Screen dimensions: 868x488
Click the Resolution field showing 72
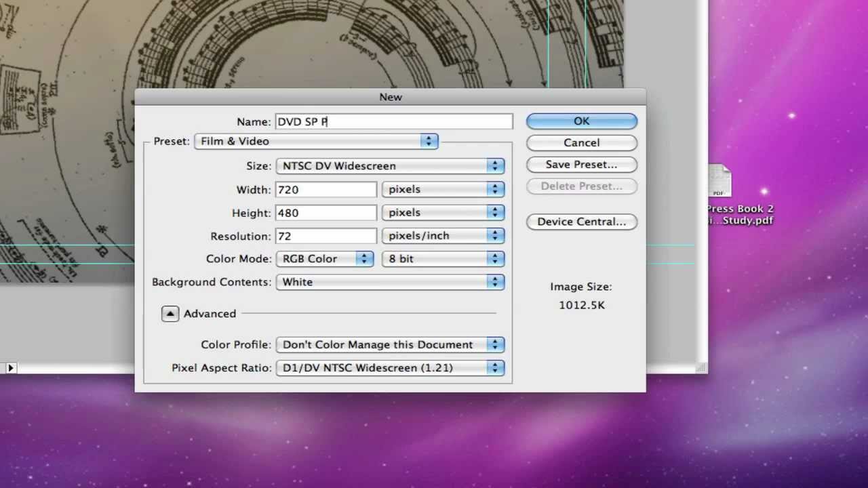pyautogui.click(x=325, y=236)
